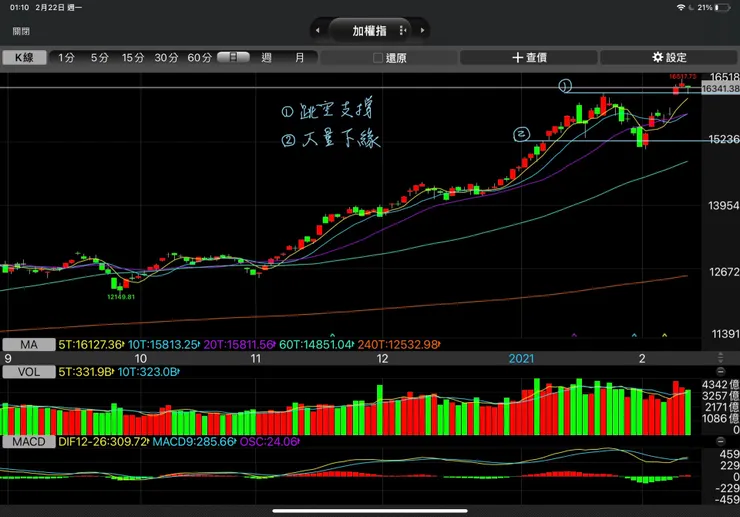This screenshot has width=740, height=517.
Task: Switch to the 60分 timeframe
Action: tap(199, 58)
